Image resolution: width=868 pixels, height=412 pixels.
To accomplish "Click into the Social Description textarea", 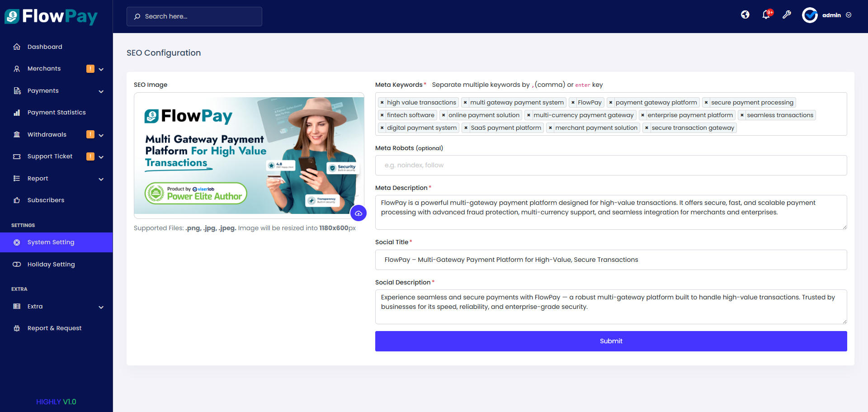I will coord(611,307).
